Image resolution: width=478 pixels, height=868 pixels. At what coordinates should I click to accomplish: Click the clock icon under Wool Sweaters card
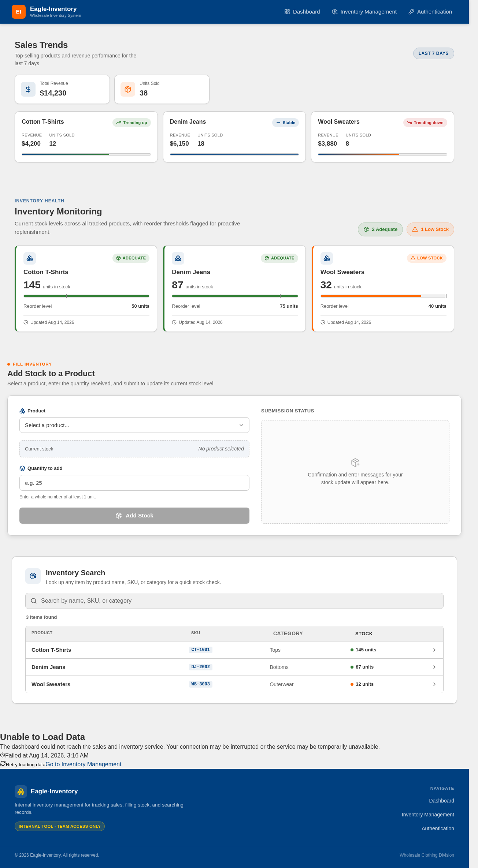[323, 322]
